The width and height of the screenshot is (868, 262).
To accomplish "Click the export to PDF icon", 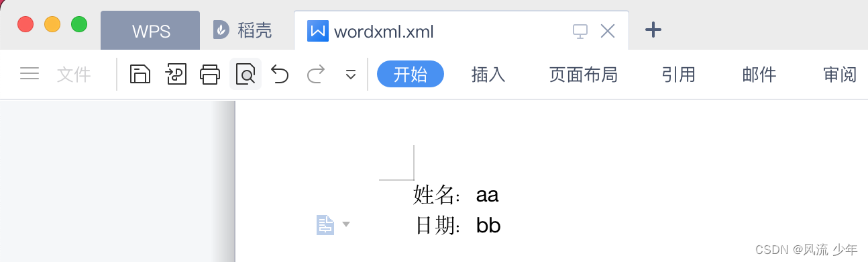I will (176, 75).
